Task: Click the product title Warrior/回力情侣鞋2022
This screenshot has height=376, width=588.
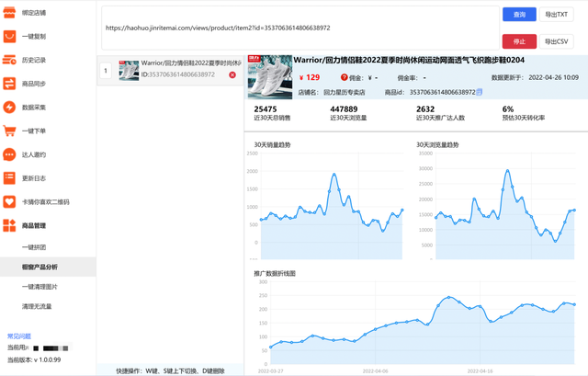Action: click(409, 60)
